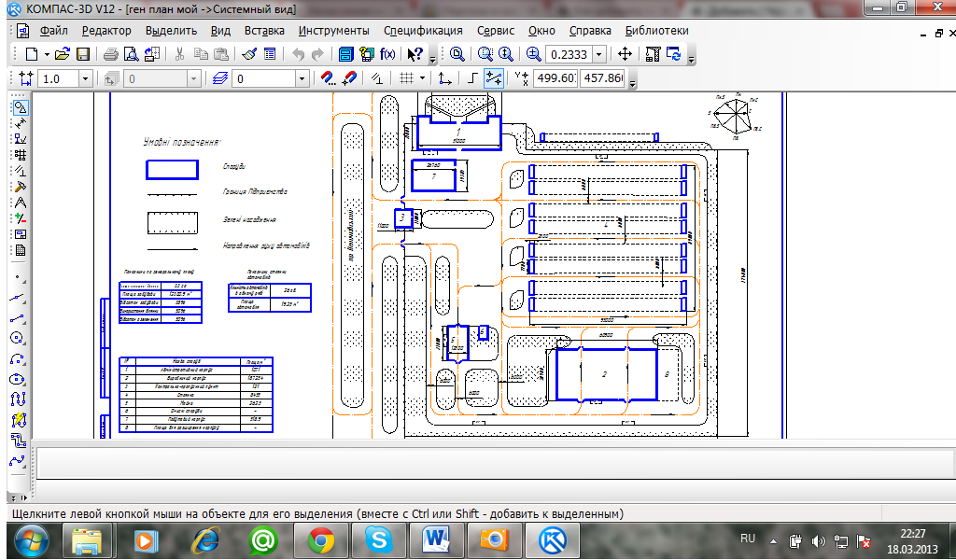Open print preview
The width and height of the screenshot is (956, 560).
131,54
